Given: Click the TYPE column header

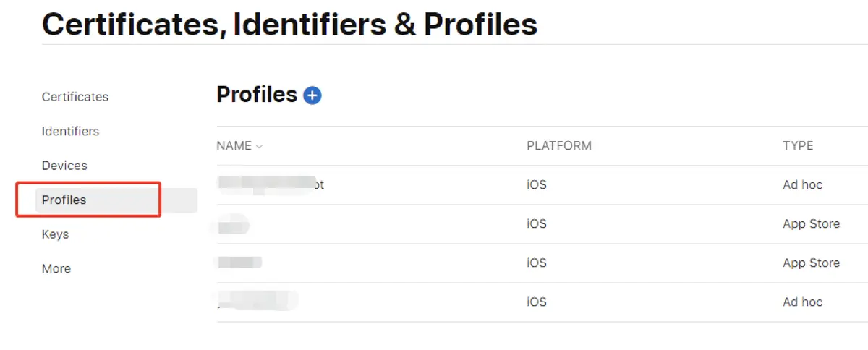Looking at the screenshot, I should 798,145.
